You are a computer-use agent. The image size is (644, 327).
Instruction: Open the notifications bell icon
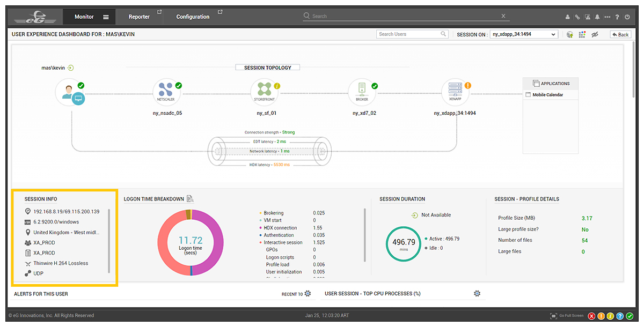click(x=597, y=17)
